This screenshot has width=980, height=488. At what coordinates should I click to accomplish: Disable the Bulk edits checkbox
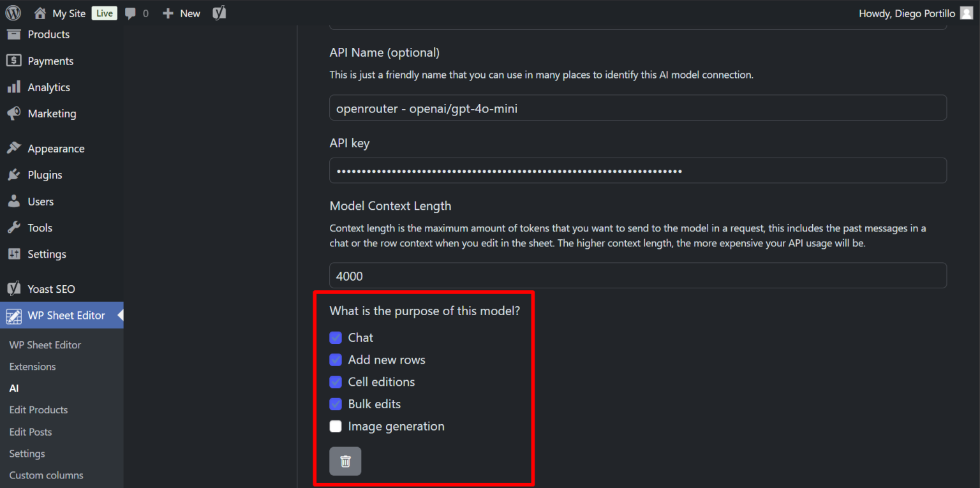click(336, 404)
